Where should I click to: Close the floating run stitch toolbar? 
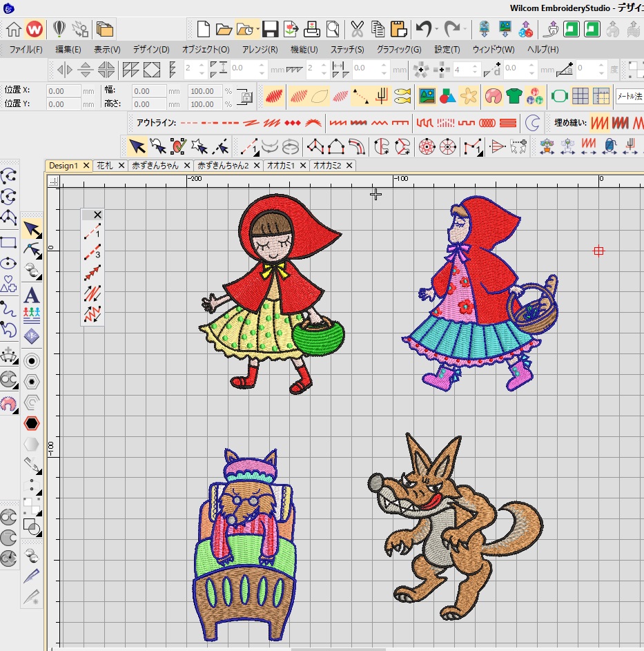tap(97, 215)
